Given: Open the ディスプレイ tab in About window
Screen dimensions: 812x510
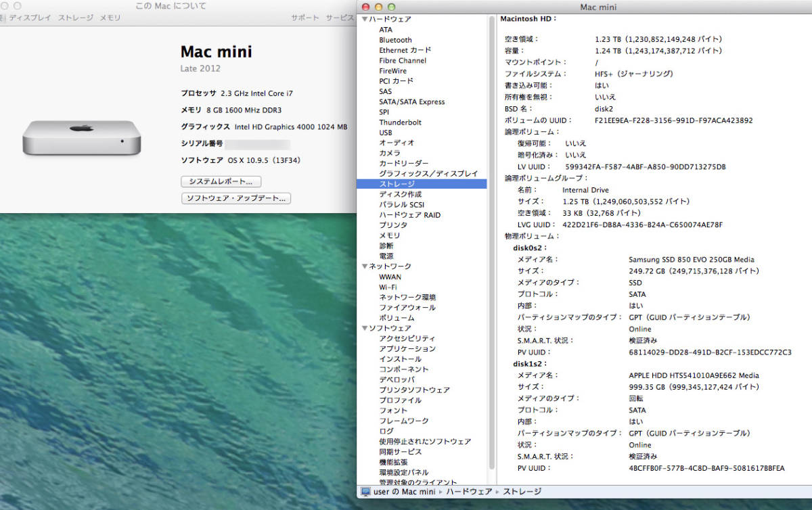Looking at the screenshot, I should point(30,18).
